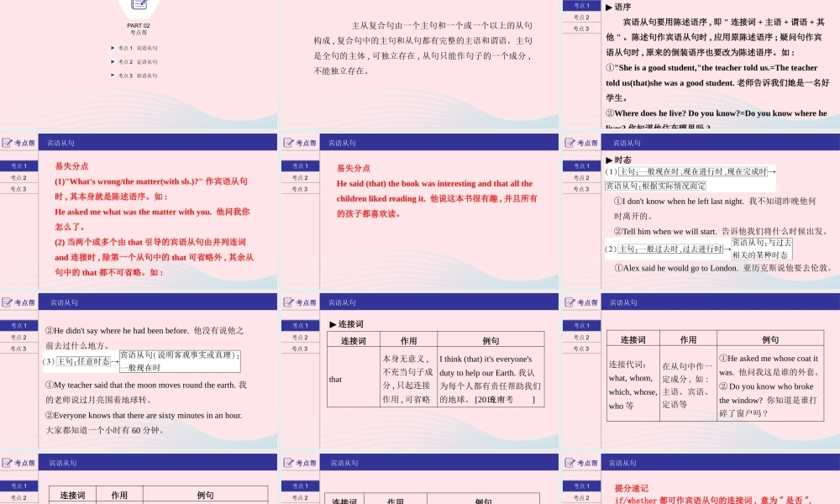This screenshot has height=504, width=840.
Task: Select the 考点1 tab on the 语序 slide
Action: (581, 5)
